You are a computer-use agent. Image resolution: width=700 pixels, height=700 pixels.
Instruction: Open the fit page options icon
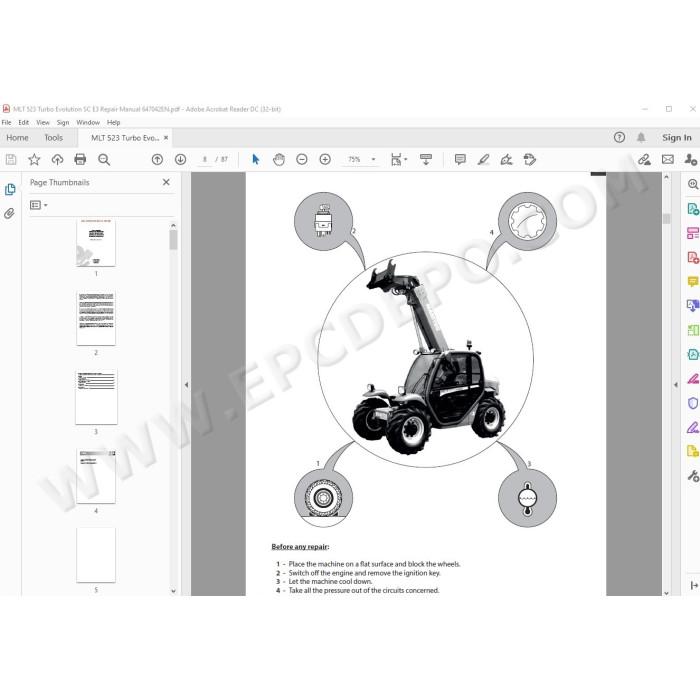coord(398,159)
